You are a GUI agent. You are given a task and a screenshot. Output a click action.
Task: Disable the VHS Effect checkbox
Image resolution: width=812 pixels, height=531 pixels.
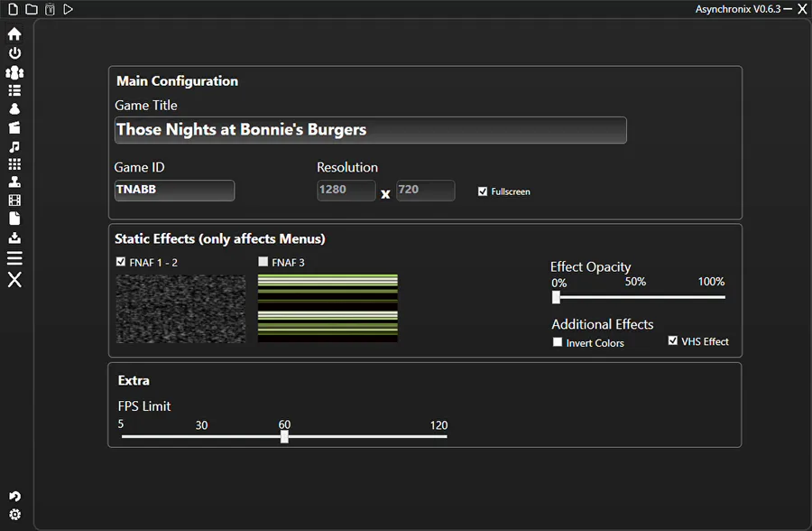tap(673, 340)
